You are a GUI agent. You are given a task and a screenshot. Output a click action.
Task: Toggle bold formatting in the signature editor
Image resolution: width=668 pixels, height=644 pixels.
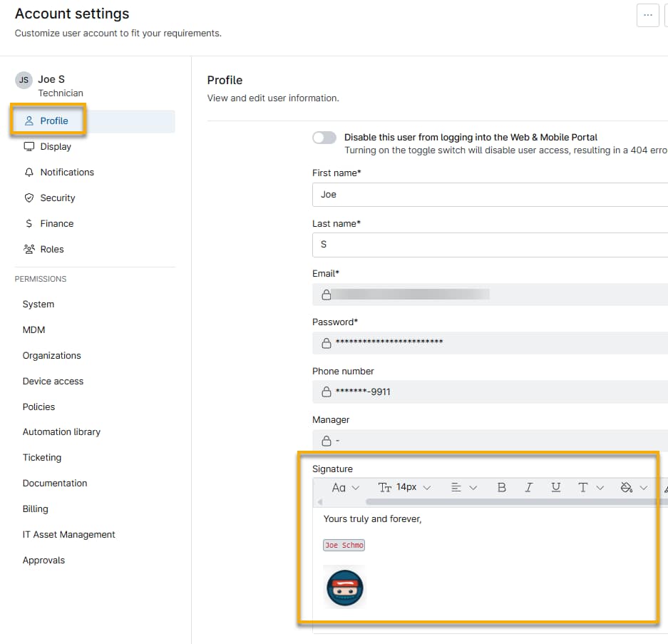501,487
